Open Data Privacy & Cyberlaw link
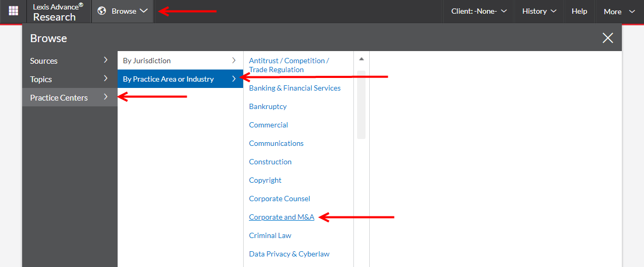 click(289, 254)
